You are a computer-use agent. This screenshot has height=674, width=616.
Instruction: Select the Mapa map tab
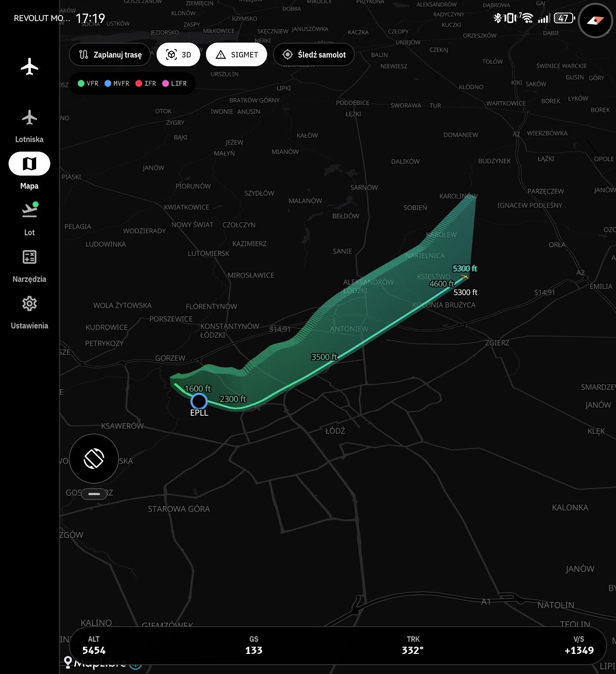pos(29,171)
